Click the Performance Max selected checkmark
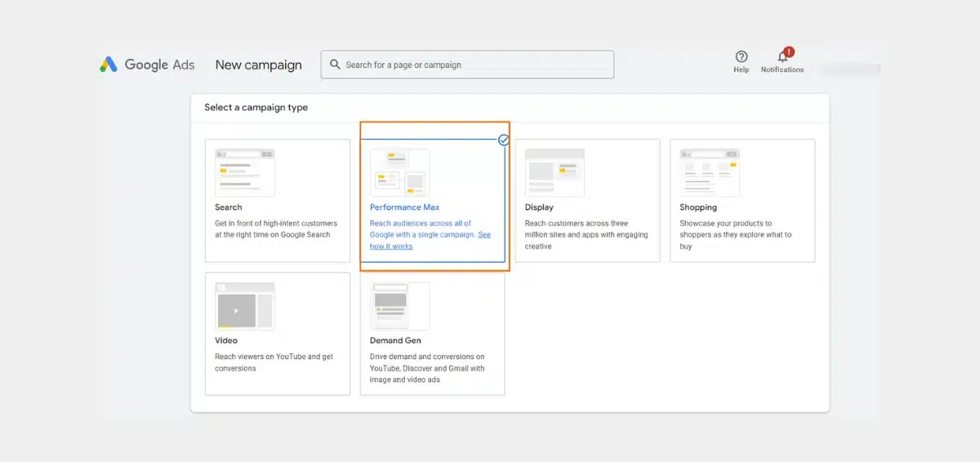This screenshot has height=462, width=980. (504, 140)
